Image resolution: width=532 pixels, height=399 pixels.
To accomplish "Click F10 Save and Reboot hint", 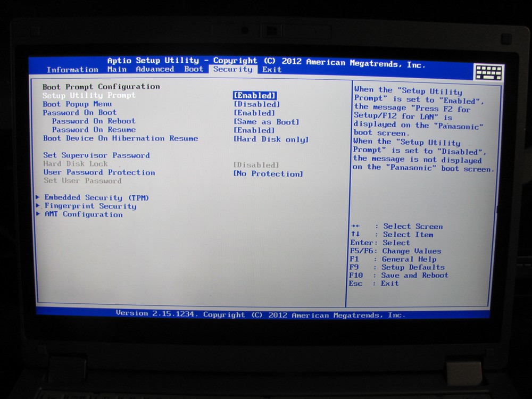I will click(398, 275).
